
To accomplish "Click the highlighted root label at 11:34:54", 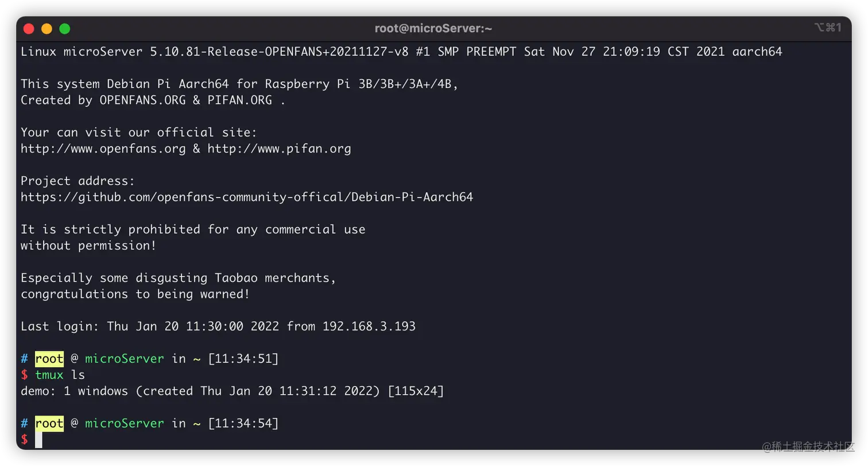I will coord(49,424).
